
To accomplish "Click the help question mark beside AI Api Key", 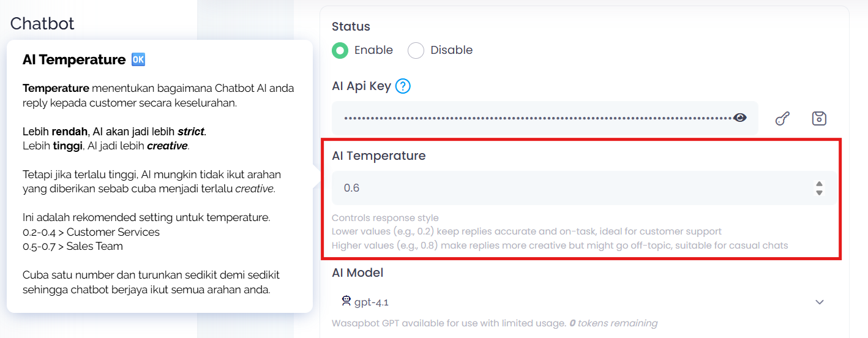I will point(403,86).
